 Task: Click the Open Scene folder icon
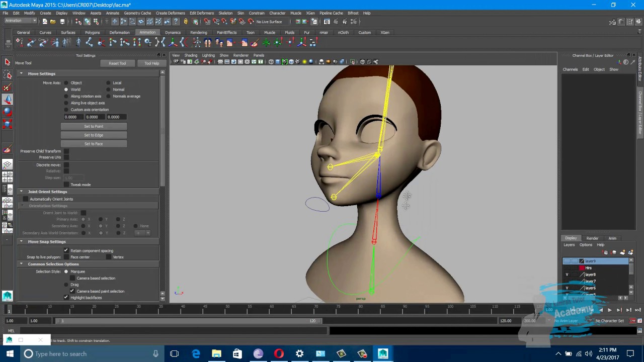pyautogui.click(x=53, y=22)
